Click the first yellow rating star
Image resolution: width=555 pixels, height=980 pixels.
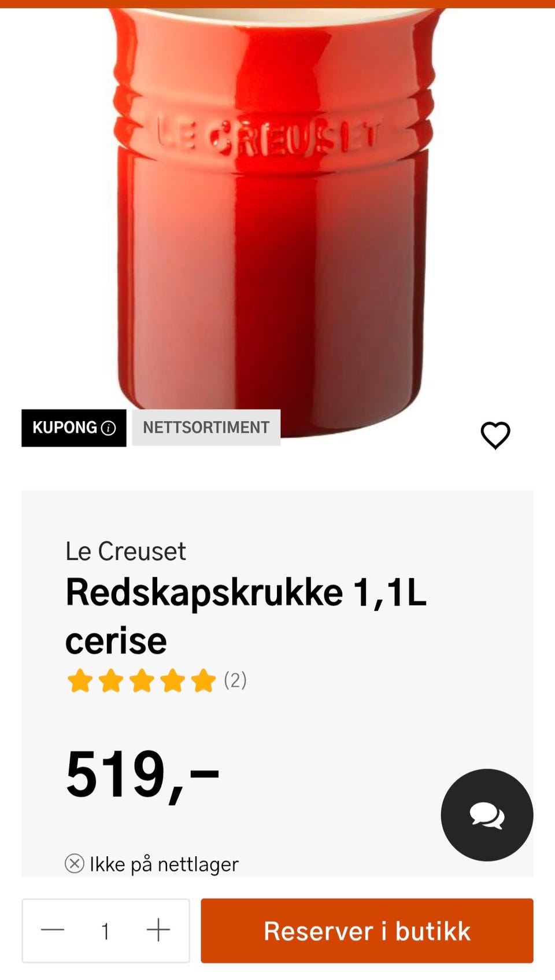(80, 680)
